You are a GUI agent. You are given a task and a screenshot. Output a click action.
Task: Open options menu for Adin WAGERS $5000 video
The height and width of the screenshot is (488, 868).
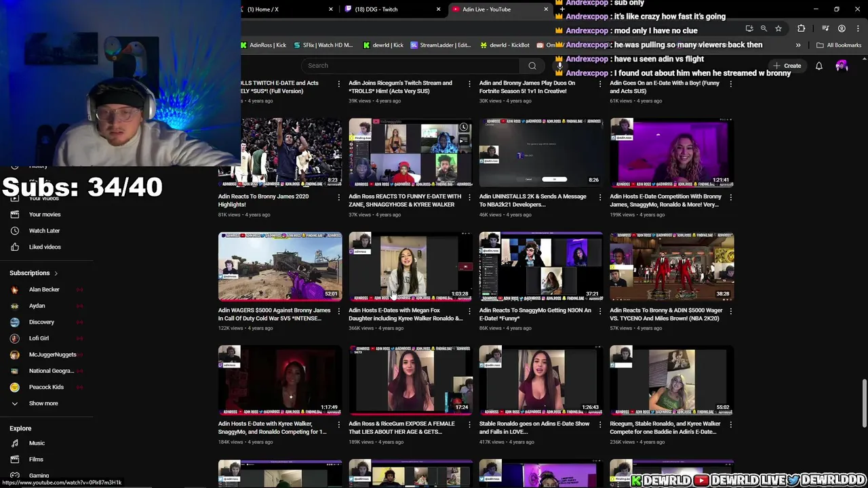(338, 311)
